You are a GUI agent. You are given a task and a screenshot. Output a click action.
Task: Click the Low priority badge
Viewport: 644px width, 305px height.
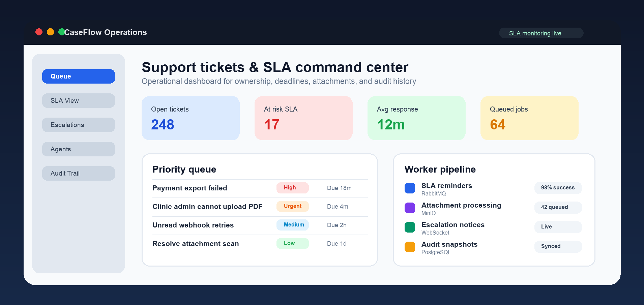(293, 243)
